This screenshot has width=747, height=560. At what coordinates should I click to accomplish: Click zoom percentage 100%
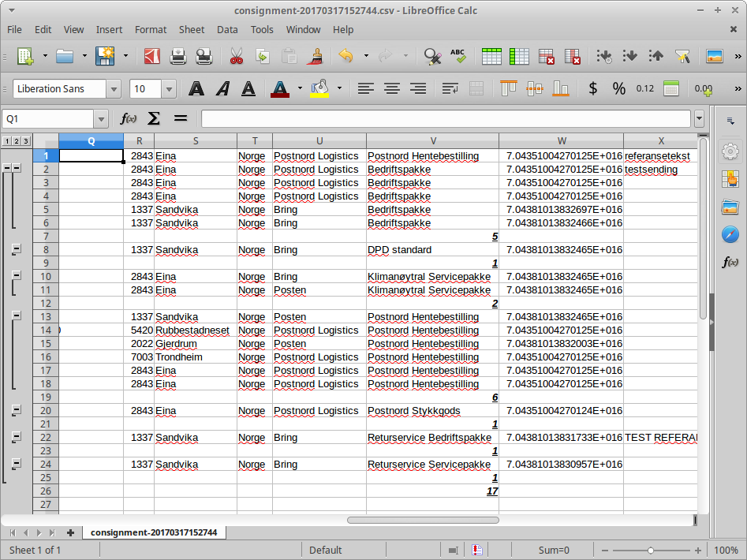pos(726,551)
